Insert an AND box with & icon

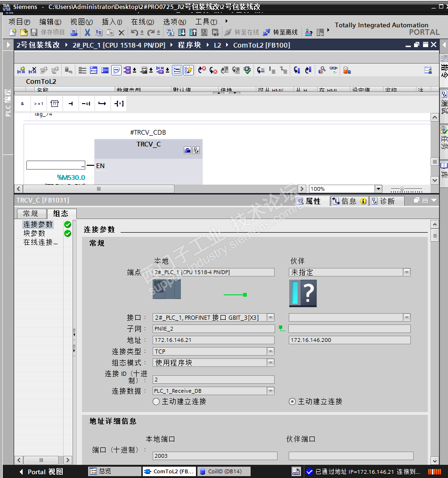[22, 104]
